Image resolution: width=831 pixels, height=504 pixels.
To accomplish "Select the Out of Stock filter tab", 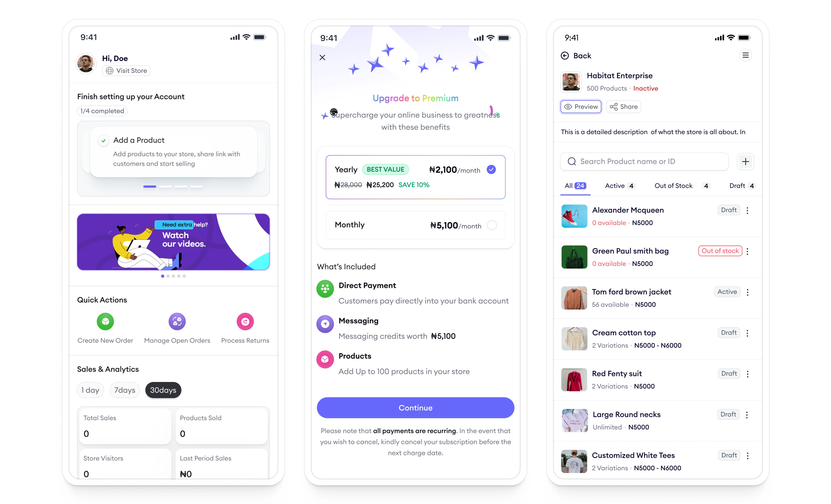I will coord(679,185).
